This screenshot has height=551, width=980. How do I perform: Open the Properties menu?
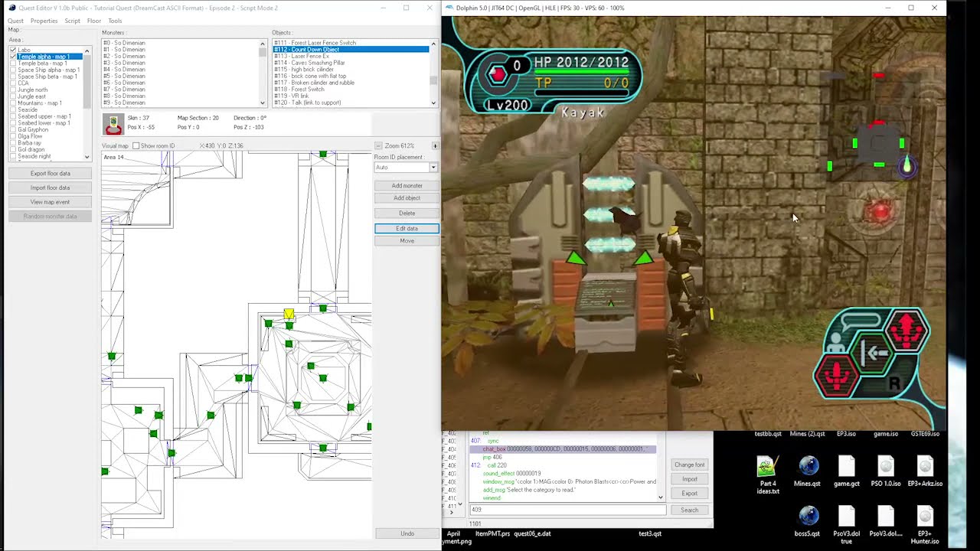coord(44,21)
